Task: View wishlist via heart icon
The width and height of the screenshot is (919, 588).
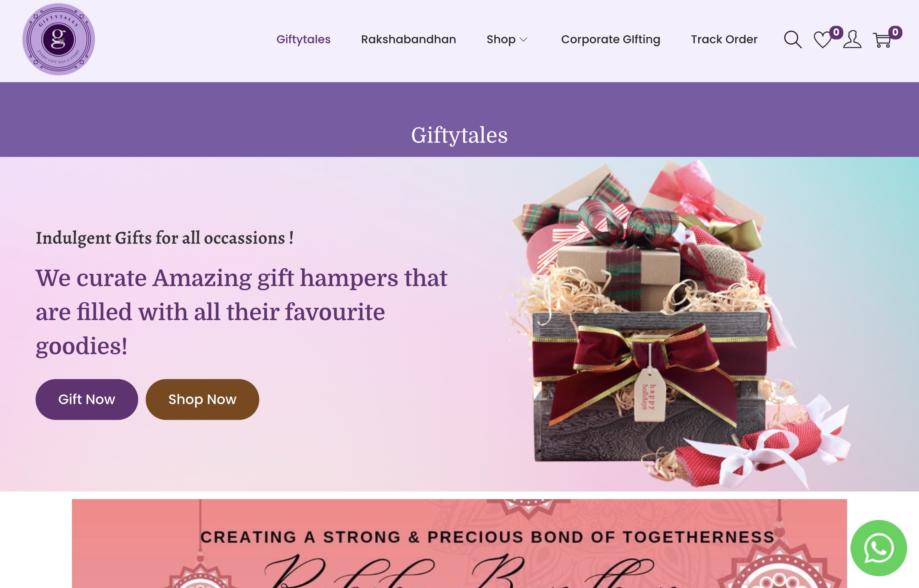Action: pos(822,40)
